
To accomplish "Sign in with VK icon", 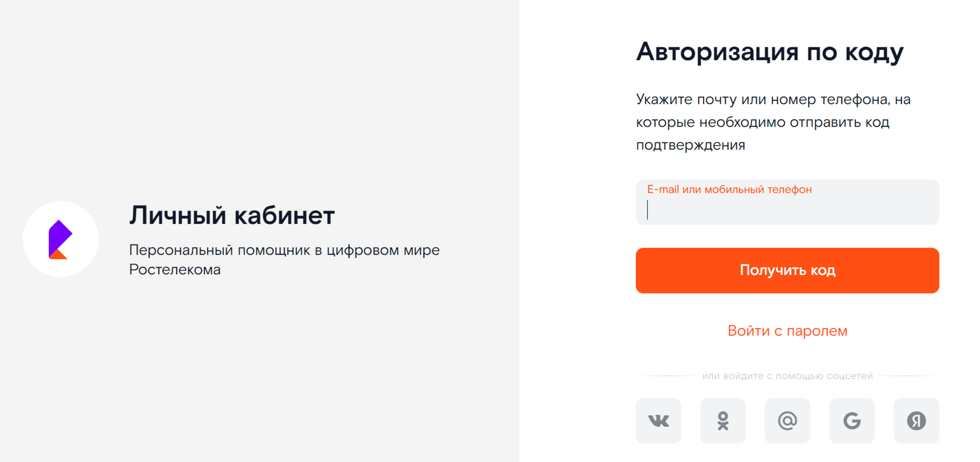I will pyautogui.click(x=658, y=421).
